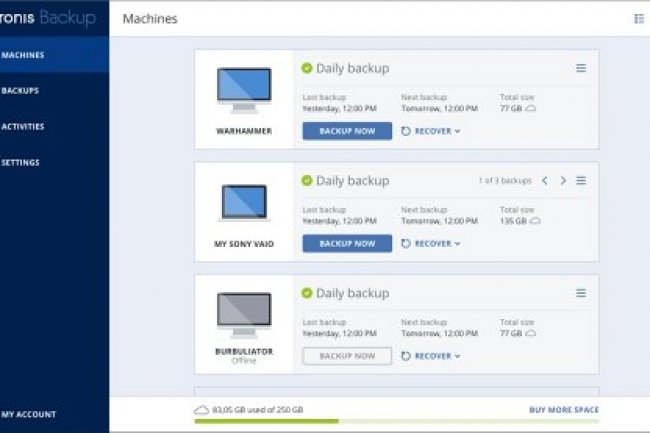Click the MY SONY VAIO laptop icon

244,203
